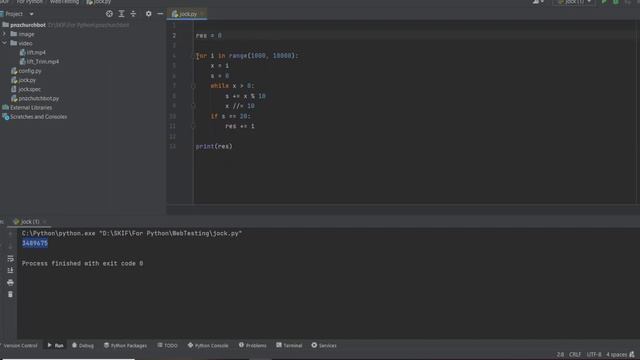Open Scratches and Consoles node
Viewport: 640px width, 360px height.
[x=34, y=117]
